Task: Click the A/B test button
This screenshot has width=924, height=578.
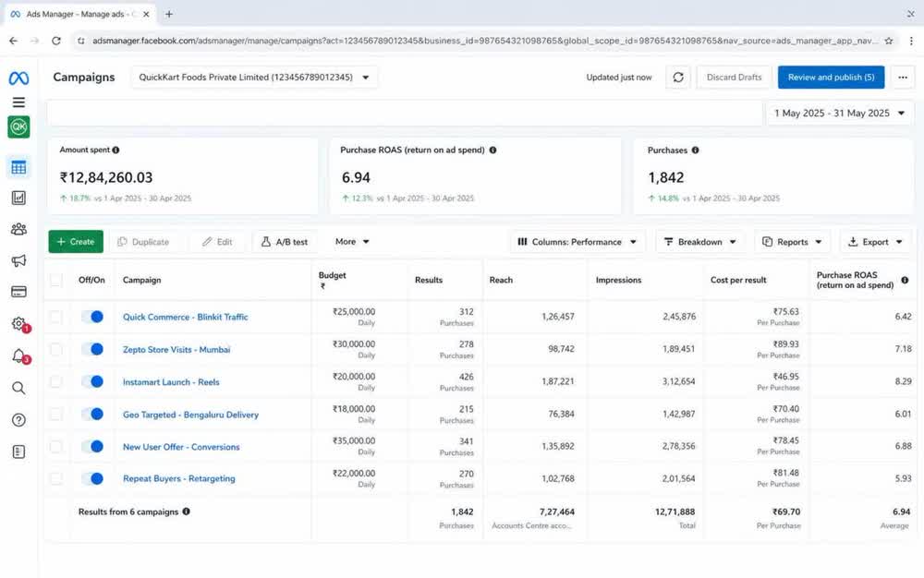Action: [x=285, y=241]
